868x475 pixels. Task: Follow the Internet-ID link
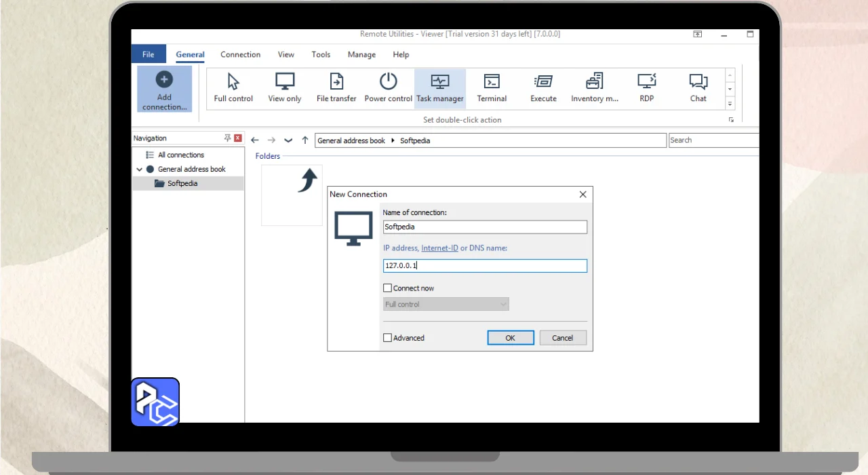439,248
